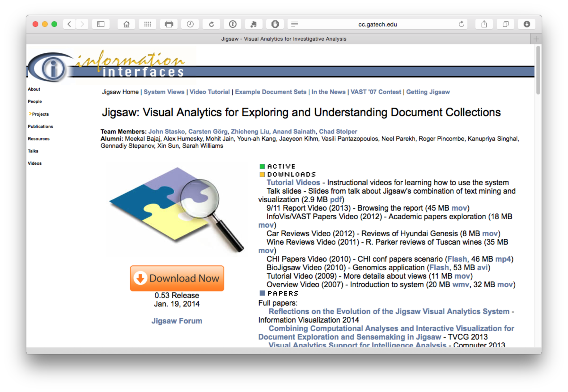The height and width of the screenshot is (392, 568).
Task: Open Top Sites grid icon
Action: 148,24
